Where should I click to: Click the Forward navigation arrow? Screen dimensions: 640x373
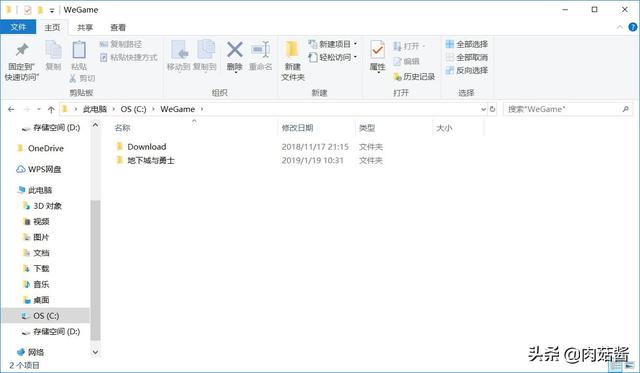[27, 109]
